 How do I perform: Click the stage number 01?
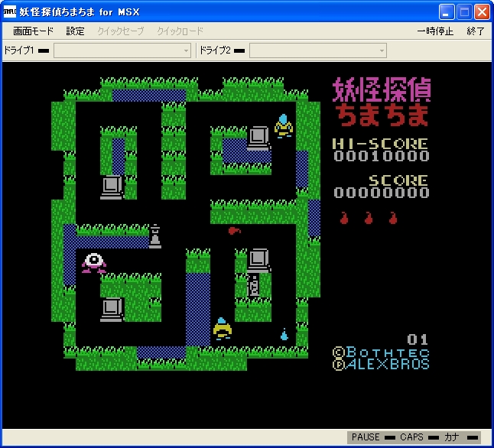pyautogui.click(x=417, y=339)
